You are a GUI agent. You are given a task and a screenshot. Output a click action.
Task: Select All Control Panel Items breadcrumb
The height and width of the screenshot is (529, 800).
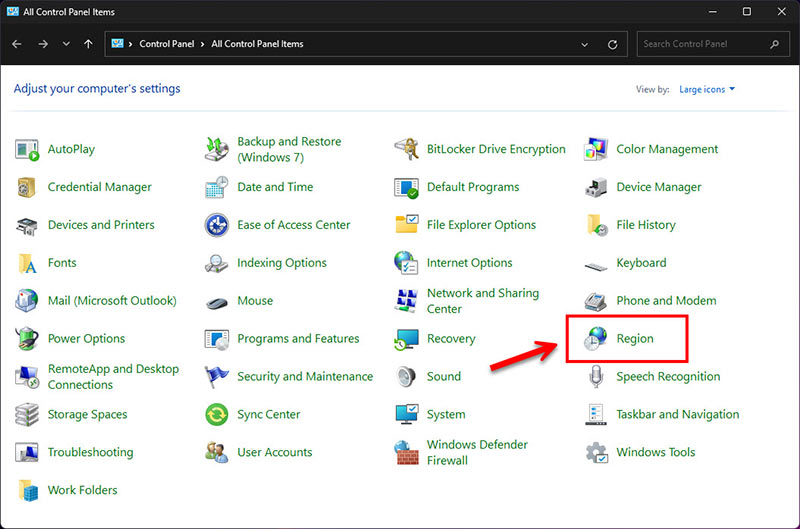tap(257, 44)
